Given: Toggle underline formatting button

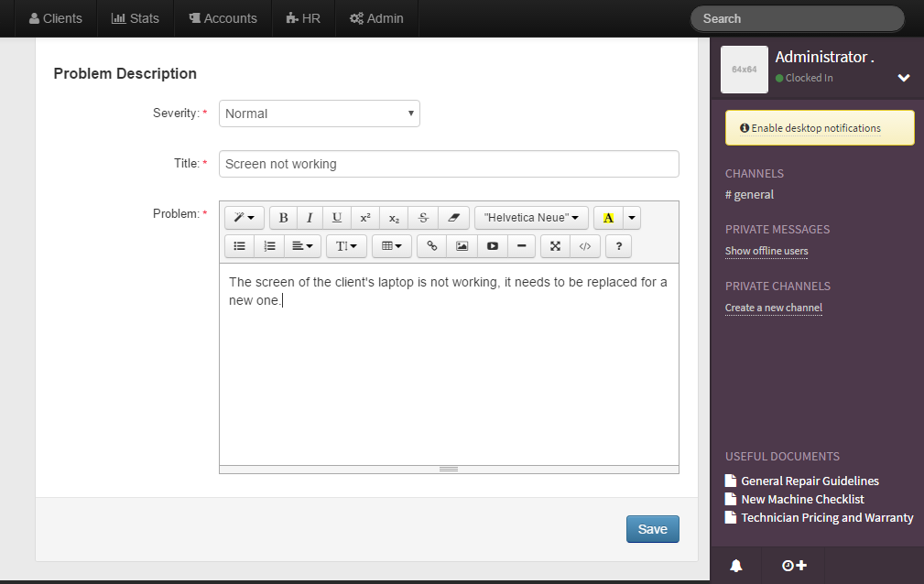Looking at the screenshot, I should pyautogui.click(x=337, y=218).
